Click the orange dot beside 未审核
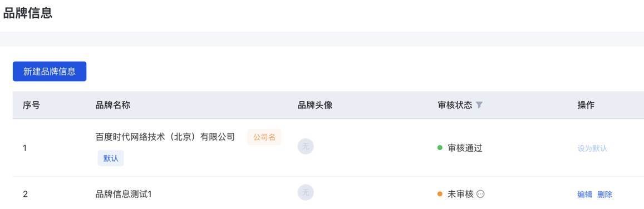 (x=440, y=194)
